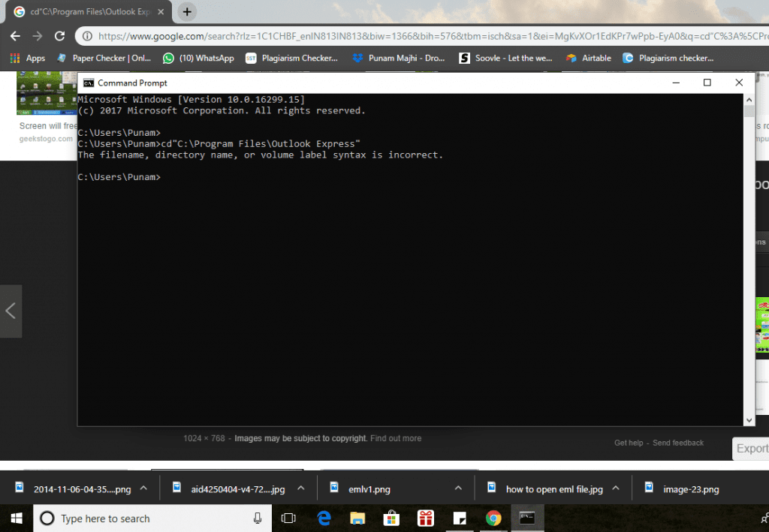The image size is (769, 532).
Task: Open File Explorer from the taskbar
Action: click(357, 518)
